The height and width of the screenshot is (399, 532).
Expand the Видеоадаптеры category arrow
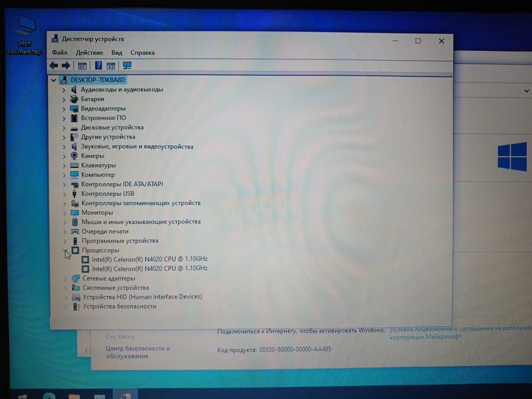coord(64,109)
